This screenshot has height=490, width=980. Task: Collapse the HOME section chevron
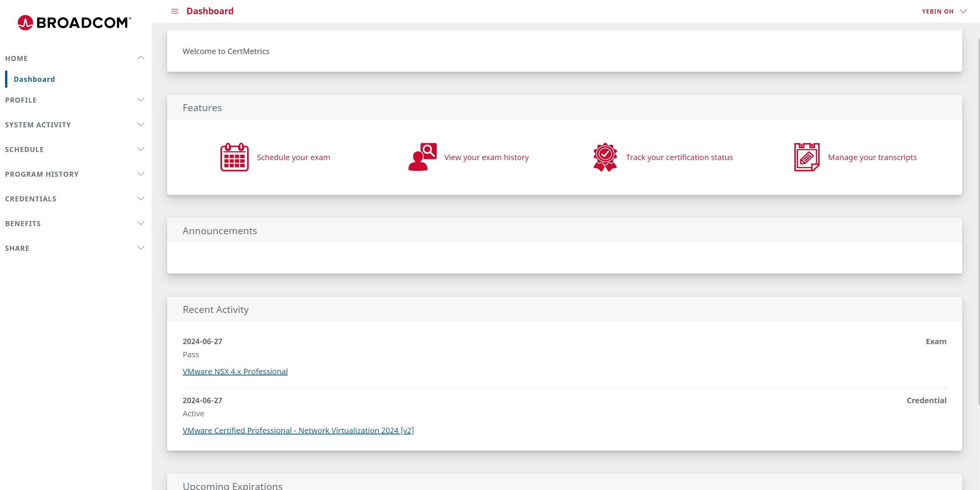[x=141, y=58]
